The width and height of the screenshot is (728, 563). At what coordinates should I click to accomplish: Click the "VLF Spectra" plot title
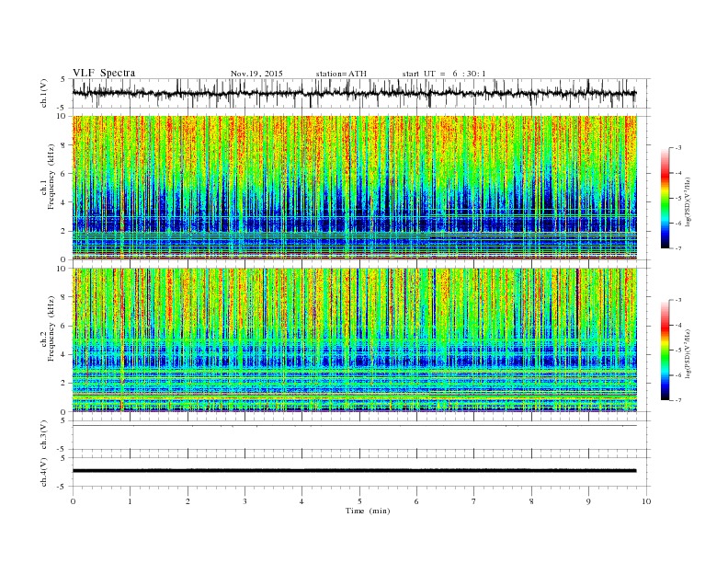coord(104,73)
